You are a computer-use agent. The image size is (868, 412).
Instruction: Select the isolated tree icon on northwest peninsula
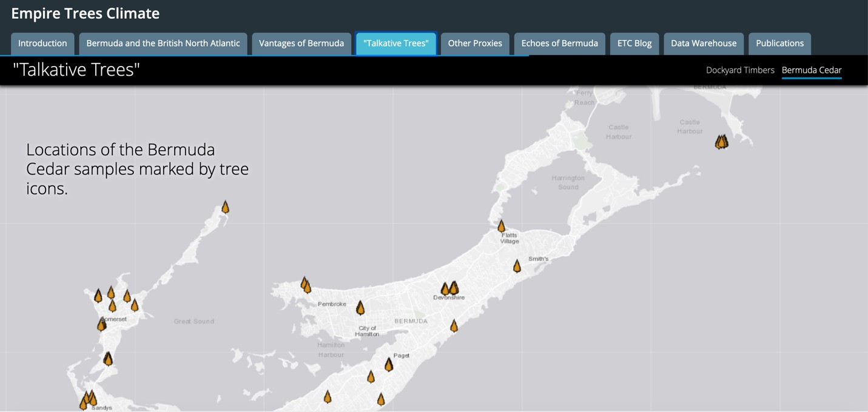click(x=225, y=207)
